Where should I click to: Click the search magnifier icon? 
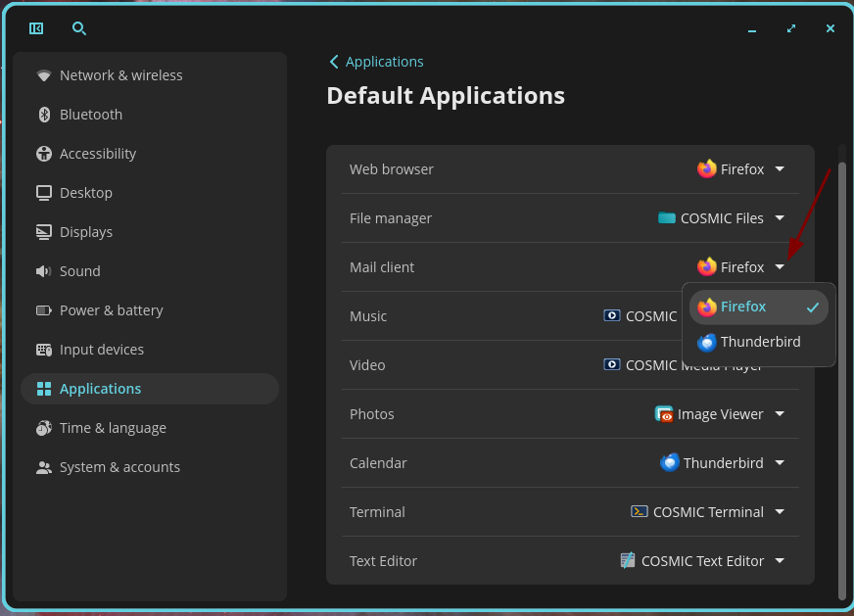point(78,28)
